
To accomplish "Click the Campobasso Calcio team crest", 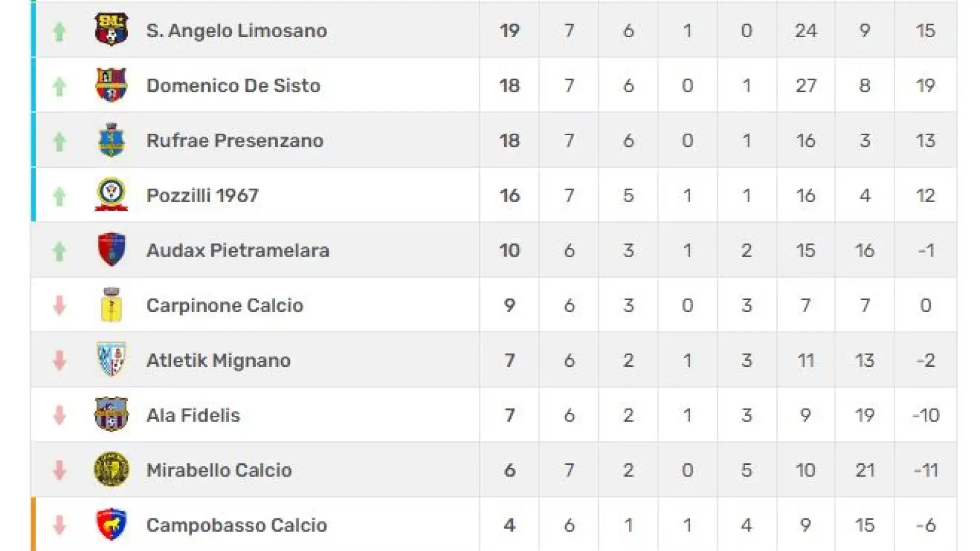I will [x=111, y=524].
